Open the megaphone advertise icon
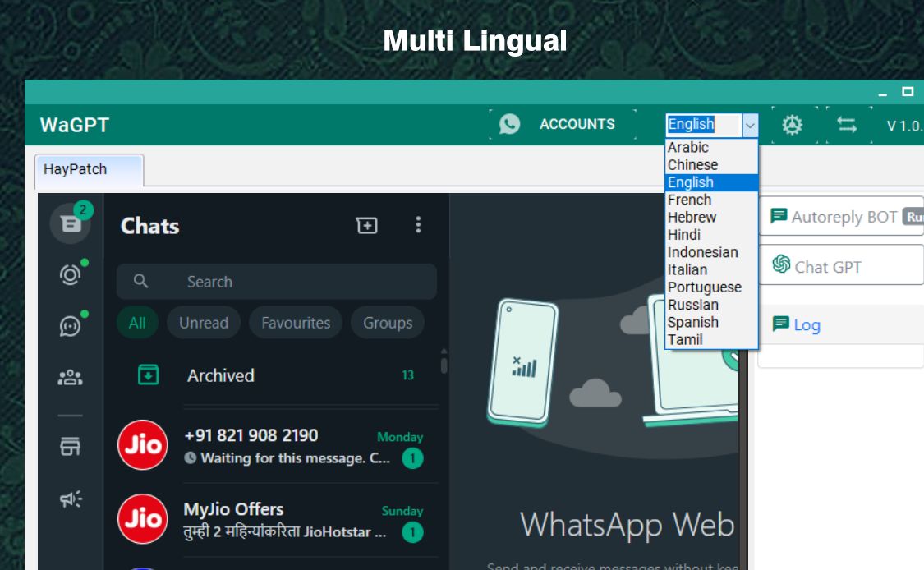 (x=71, y=499)
